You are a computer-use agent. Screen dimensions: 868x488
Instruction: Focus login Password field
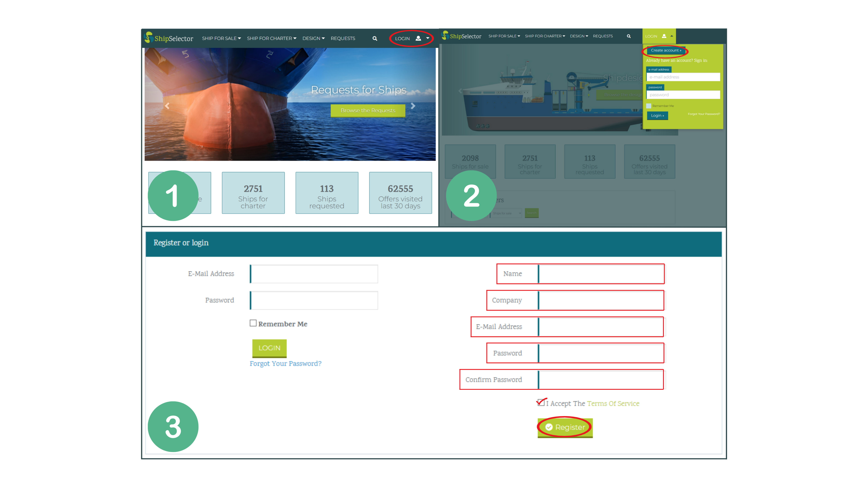click(314, 300)
